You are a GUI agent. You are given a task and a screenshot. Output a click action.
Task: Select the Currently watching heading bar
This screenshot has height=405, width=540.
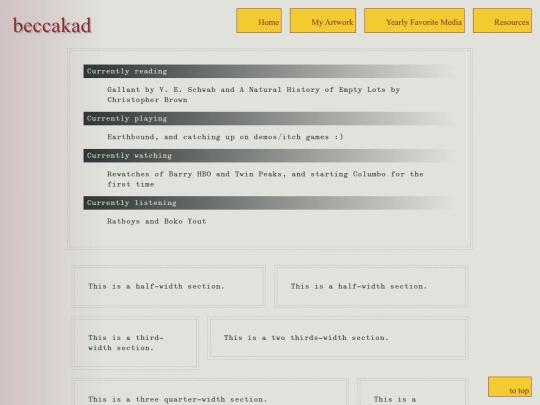pos(270,156)
